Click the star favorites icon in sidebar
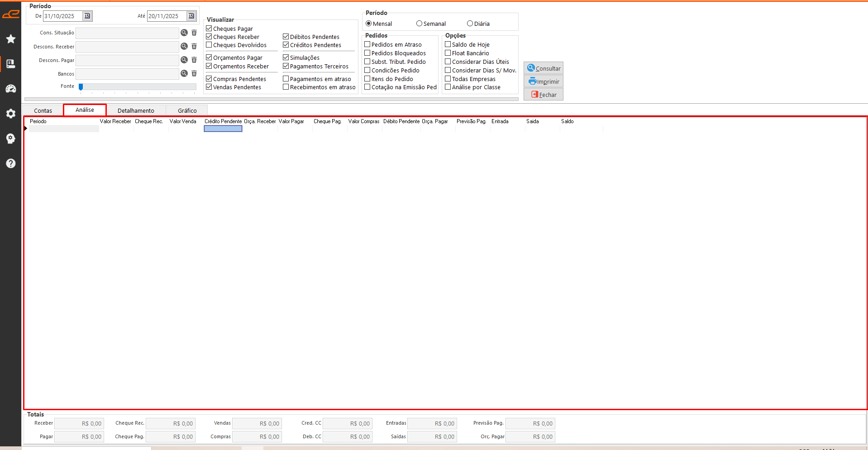868x450 pixels. (11, 39)
